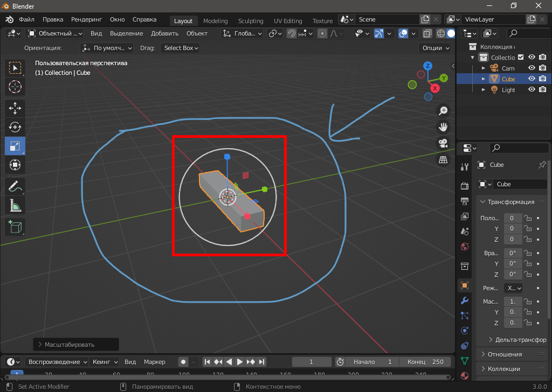
Task: Select the Move tool in the toolbar
Action: [15, 108]
